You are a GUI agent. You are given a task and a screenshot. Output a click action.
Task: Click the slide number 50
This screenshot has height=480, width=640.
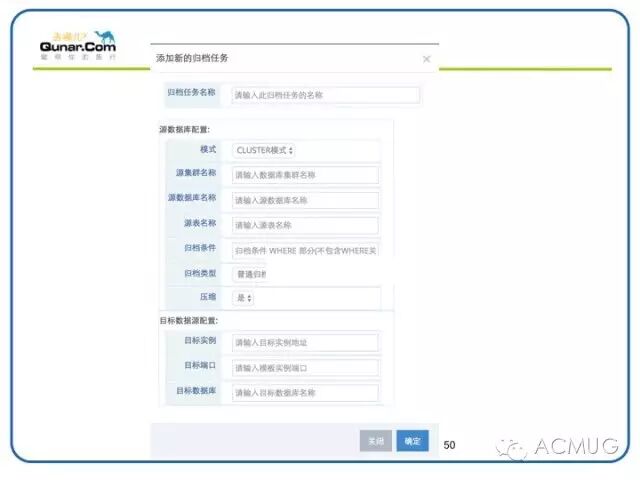[x=449, y=445]
